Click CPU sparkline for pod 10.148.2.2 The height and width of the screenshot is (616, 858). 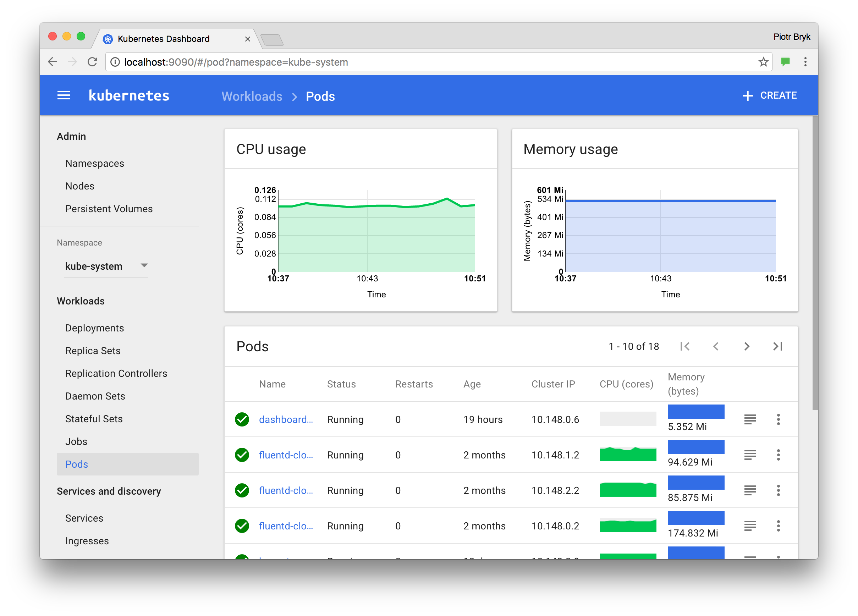coord(628,490)
